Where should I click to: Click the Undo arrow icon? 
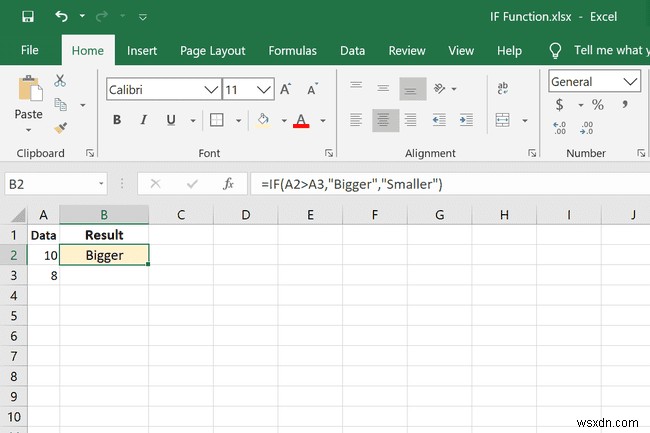(x=61, y=16)
